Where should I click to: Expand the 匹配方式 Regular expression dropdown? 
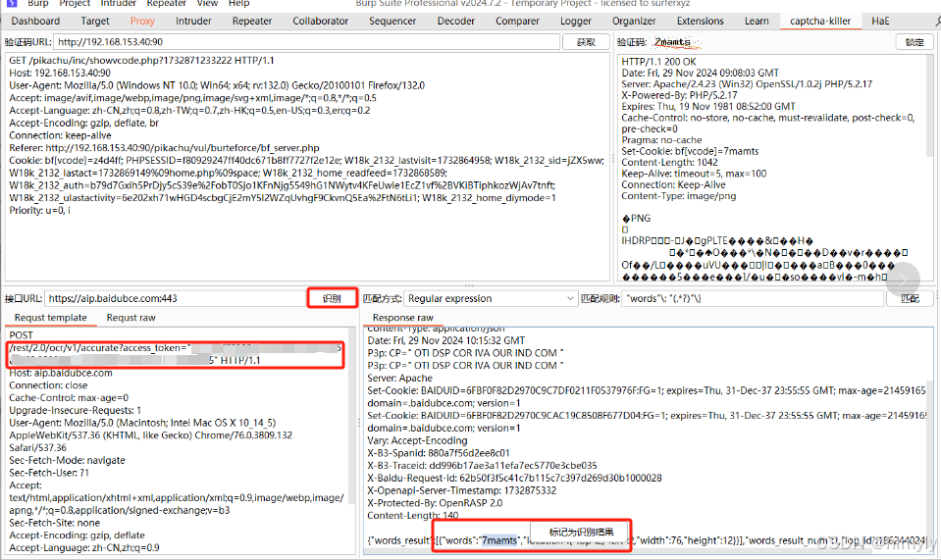coord(490,298)
